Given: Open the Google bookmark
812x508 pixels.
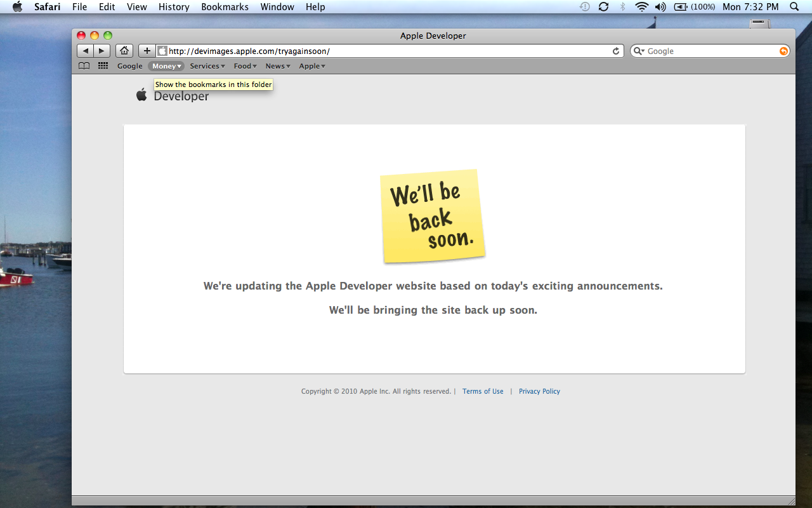Looking at the screenshot, I should [130, 66].
